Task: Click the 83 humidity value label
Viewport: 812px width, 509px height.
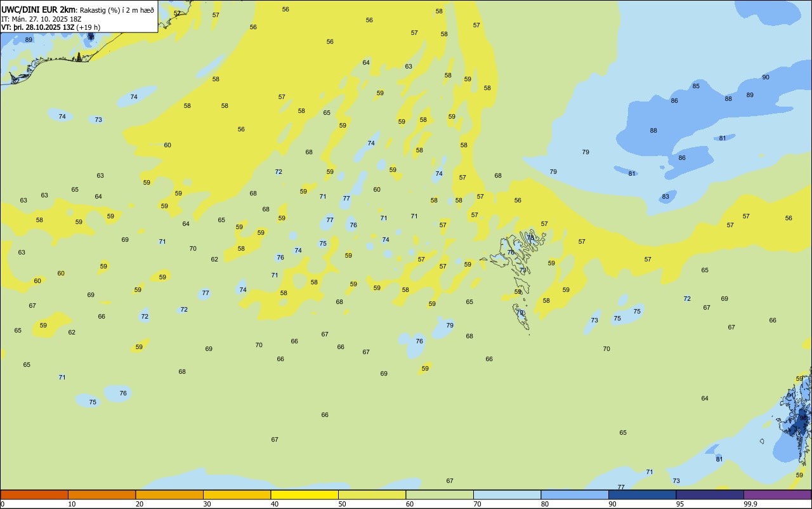Action: click(x=665, y=197)
